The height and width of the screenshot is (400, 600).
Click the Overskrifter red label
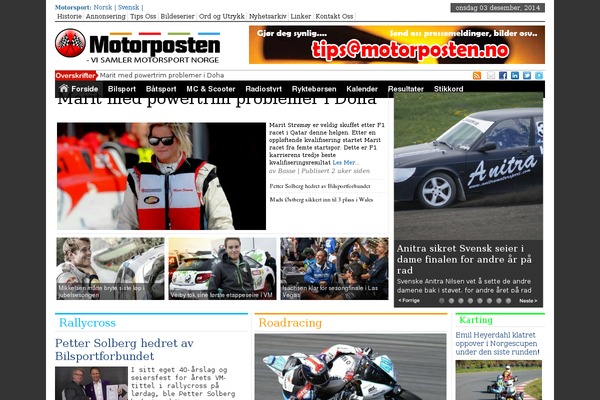click(75, 75)
